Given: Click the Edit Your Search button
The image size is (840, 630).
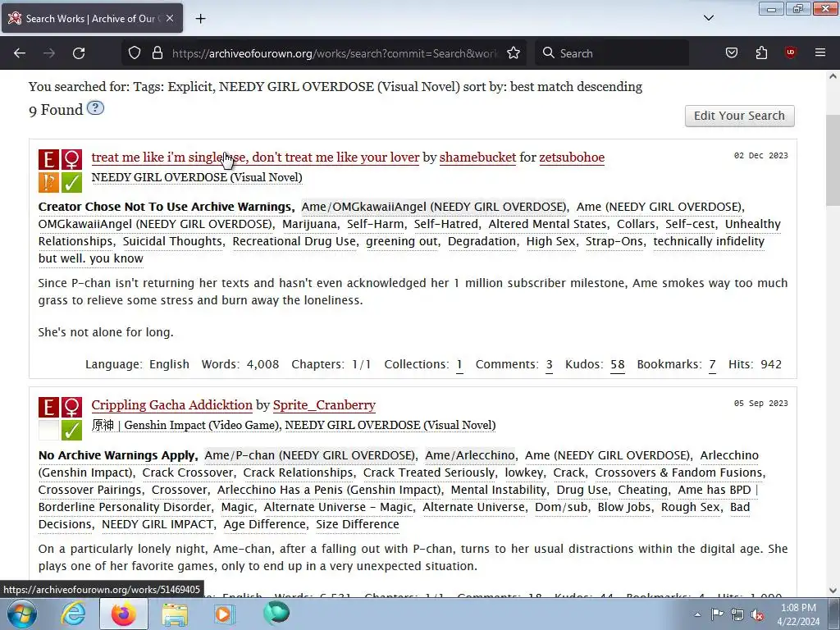Looking at the screenshot, I should (x=739, y=116).
